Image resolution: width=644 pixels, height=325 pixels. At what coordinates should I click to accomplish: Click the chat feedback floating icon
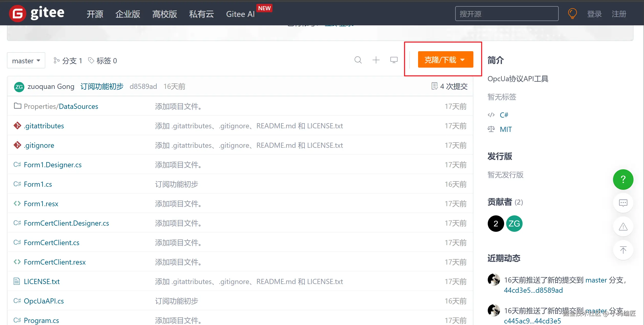click(623, 203)
